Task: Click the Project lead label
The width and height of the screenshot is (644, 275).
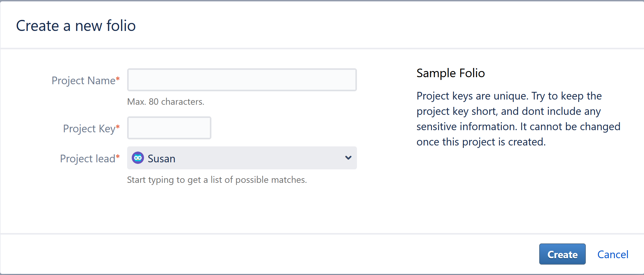Action: tap(88, 159)
